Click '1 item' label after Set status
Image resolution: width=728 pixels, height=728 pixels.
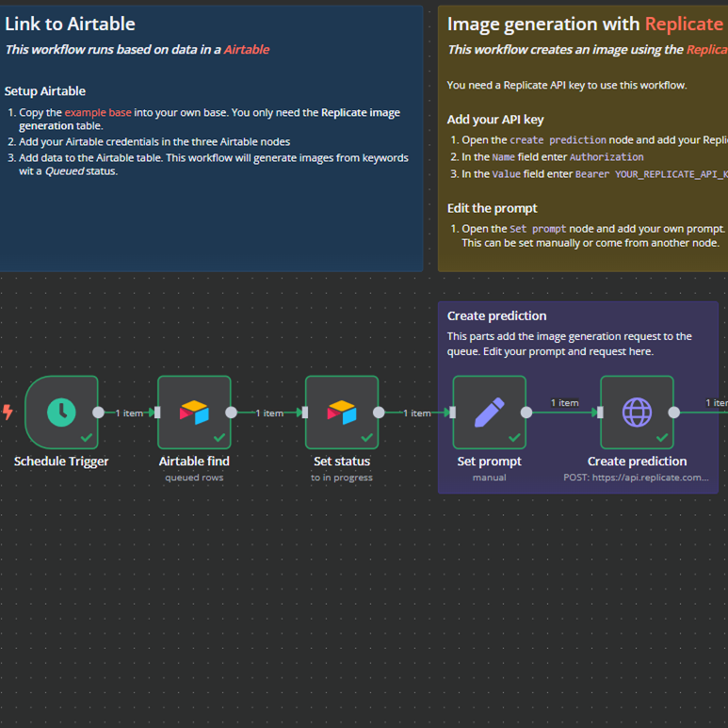(x=417, y=413)
